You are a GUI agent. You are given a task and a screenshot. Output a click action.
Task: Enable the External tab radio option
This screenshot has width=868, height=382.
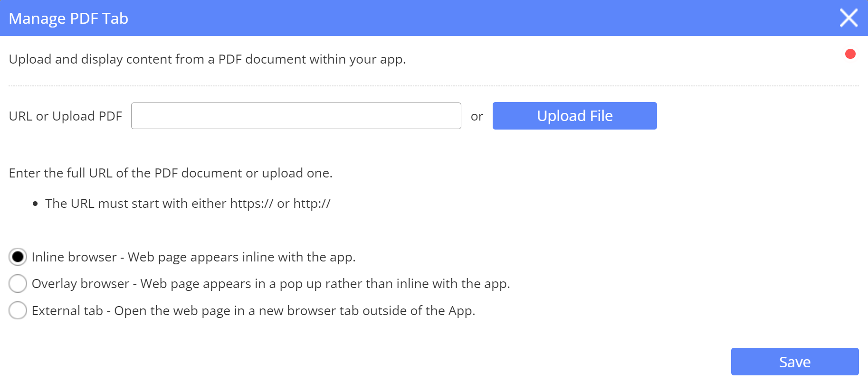pos(18,311)
